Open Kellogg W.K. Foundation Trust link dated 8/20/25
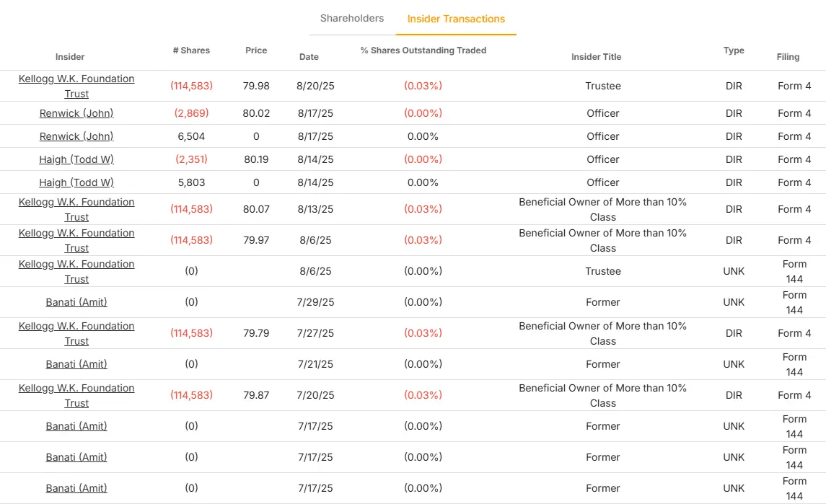Viewport: 826px width, 504px height. click(76, 86)
